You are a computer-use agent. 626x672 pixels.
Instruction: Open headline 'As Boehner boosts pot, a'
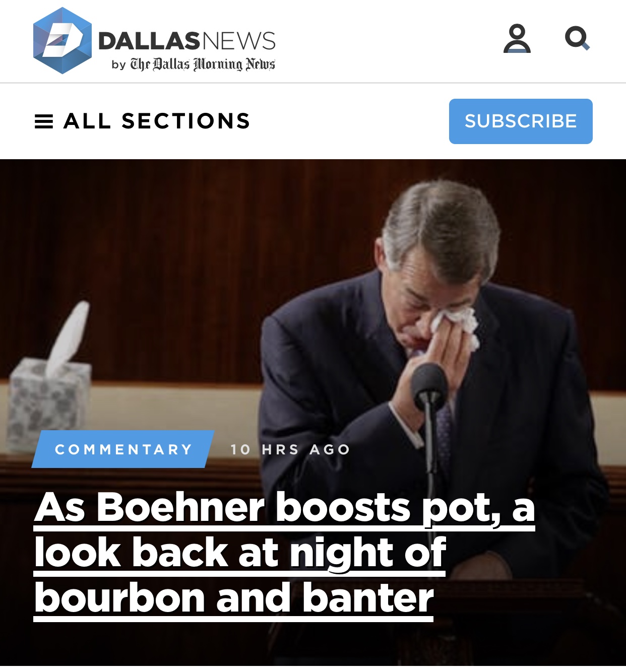[284, 507]
